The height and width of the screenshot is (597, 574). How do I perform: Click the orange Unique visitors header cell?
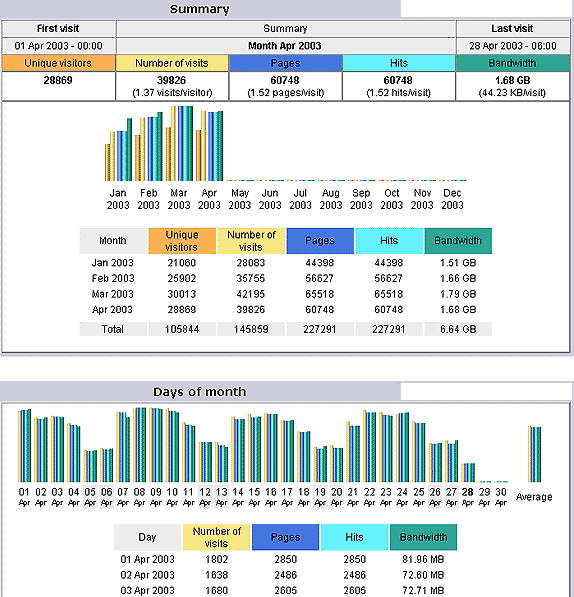click(58, 63)
